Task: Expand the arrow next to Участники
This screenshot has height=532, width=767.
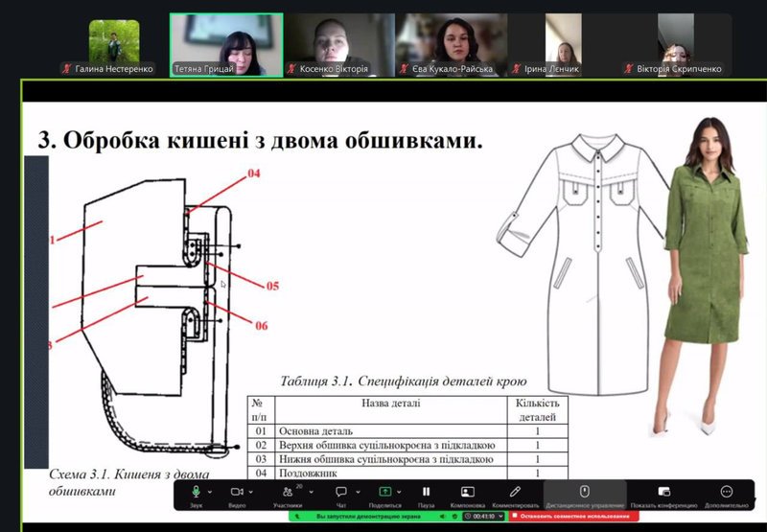Action: tap(307, 491)
